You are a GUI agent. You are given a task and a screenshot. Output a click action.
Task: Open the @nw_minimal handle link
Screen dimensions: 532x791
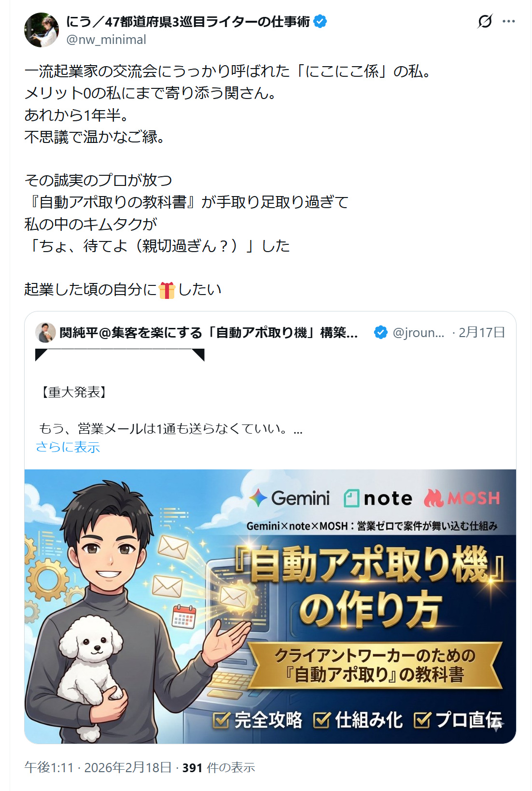point(106,40)
